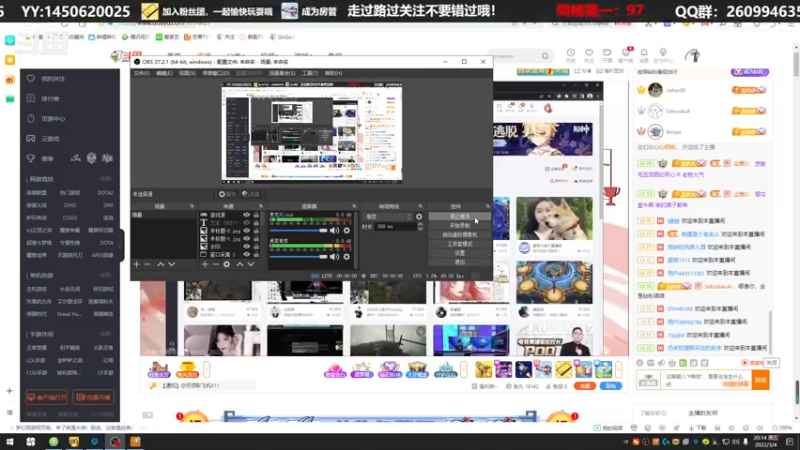Hide the game source (first row) eye
Screen dimensions: 800x450
coord(246,215)
